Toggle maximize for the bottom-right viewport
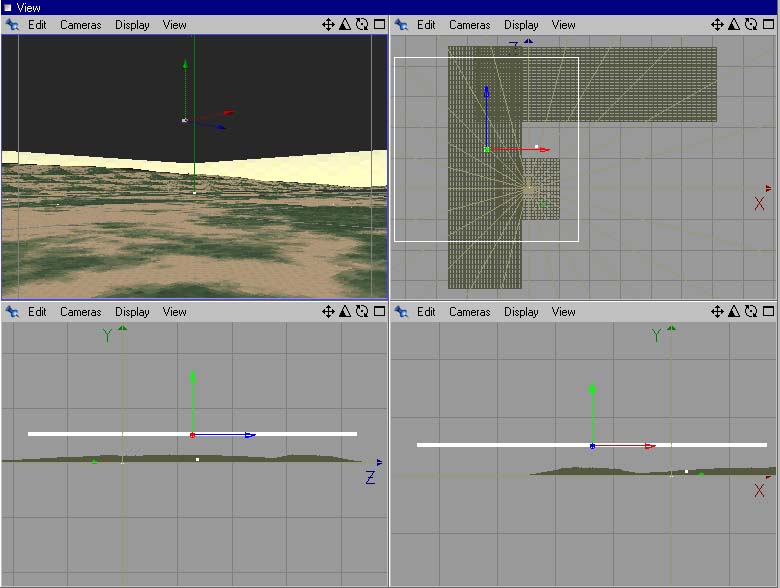Viewport: 780px width, 588px height. (x=767, y=312)
